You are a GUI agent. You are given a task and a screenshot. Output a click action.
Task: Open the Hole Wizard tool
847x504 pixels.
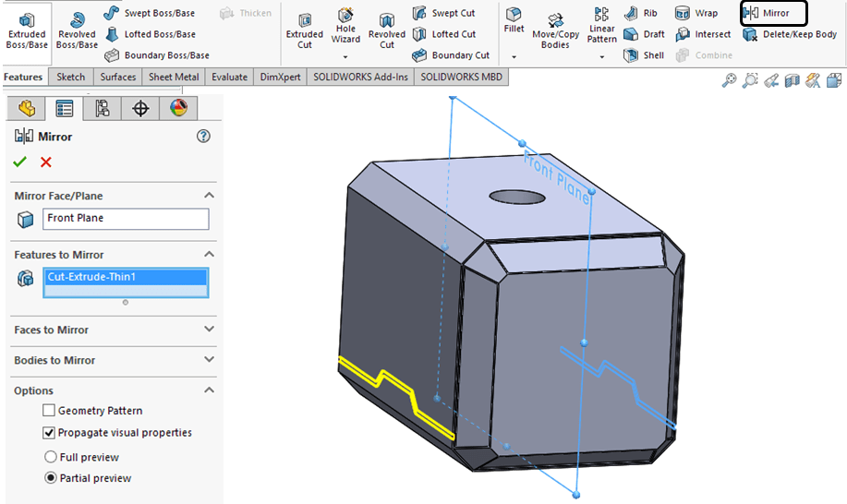pyautogui.click(x=345, y=19)
